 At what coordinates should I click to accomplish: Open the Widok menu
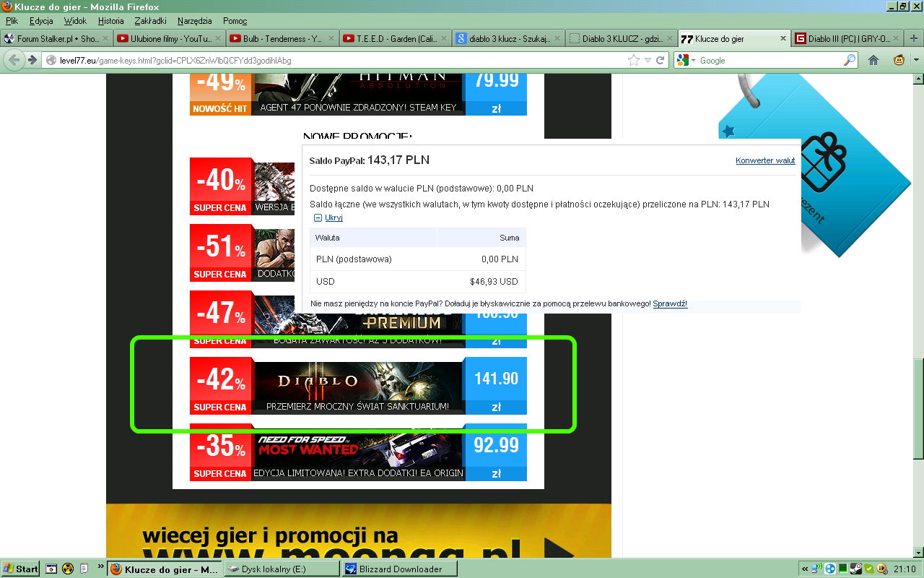tap(75, 21)
